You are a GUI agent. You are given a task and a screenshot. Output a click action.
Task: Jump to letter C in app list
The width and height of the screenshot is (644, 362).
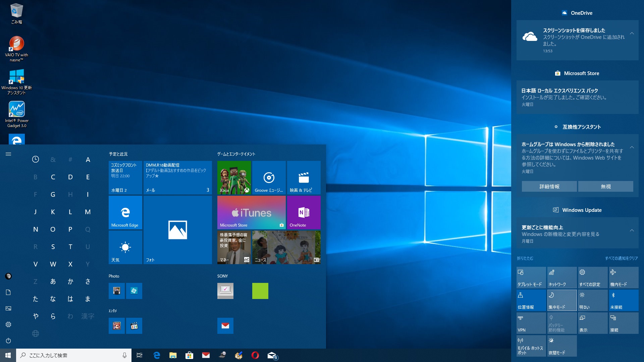[x=53, y=177]
